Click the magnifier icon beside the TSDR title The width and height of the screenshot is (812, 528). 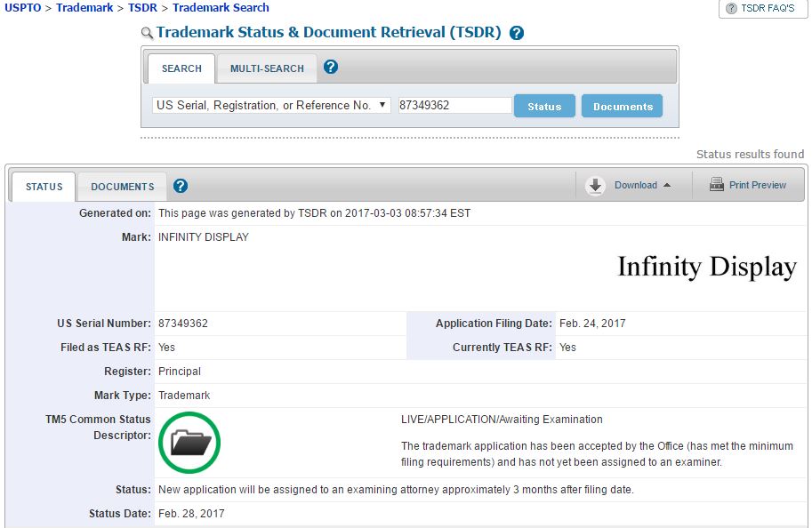(x=147, y=33)
